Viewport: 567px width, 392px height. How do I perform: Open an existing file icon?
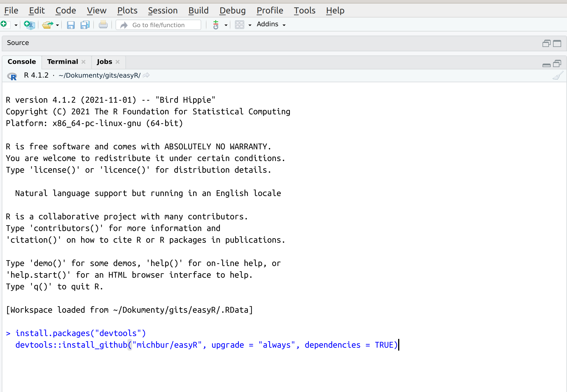point(48,25)
